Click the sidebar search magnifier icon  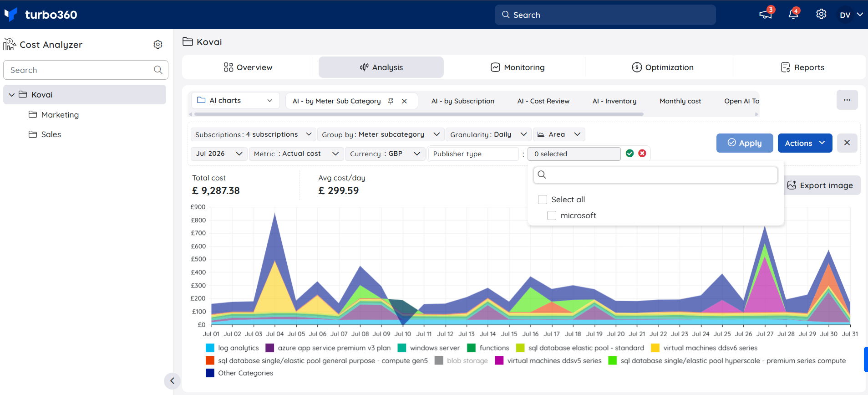158,70
